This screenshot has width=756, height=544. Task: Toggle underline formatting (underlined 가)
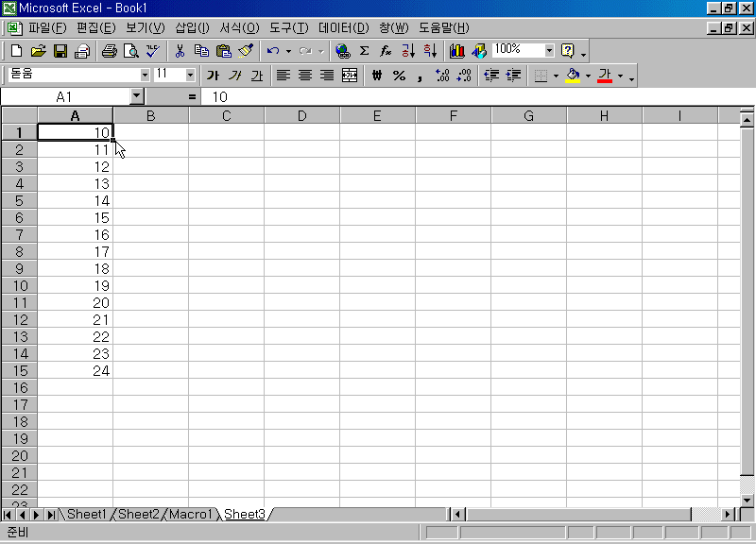tap(257, 76)
